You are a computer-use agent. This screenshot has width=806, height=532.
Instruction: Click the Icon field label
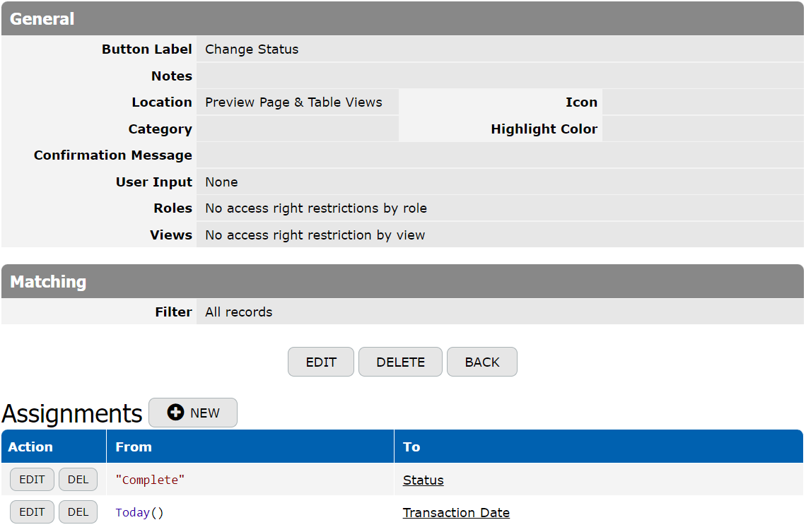point(582,102)
